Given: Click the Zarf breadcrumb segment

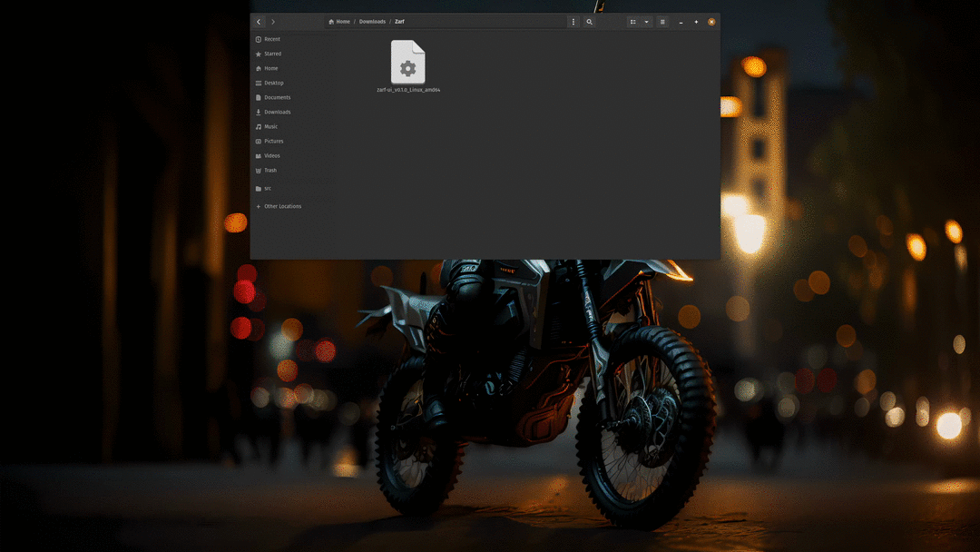Looking at the screenshot, I should (399, 22).
